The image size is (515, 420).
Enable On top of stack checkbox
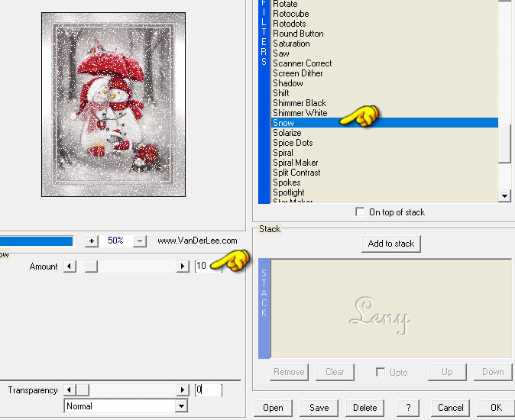coord(360,212)
